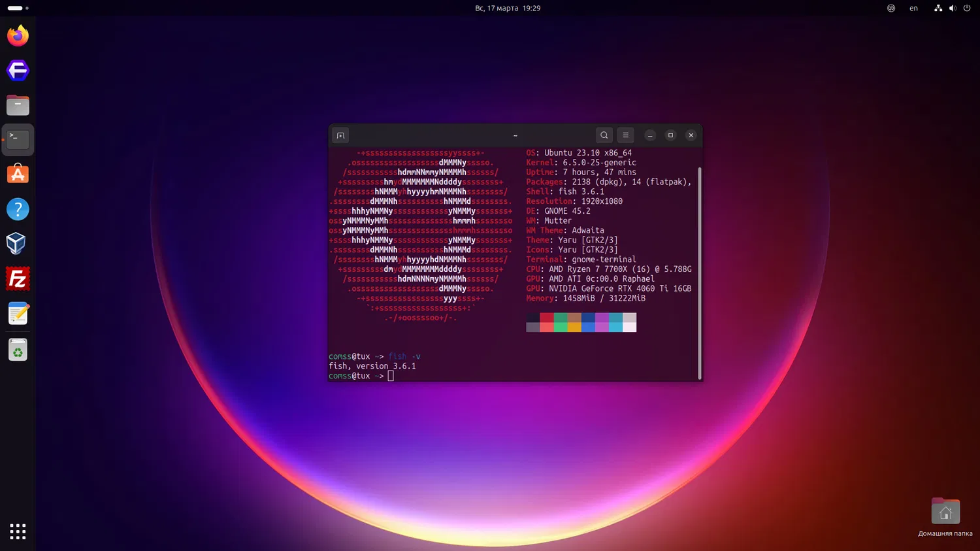Open the system menu via the power icon
The image size is (980, 551).
coord(967,8)
